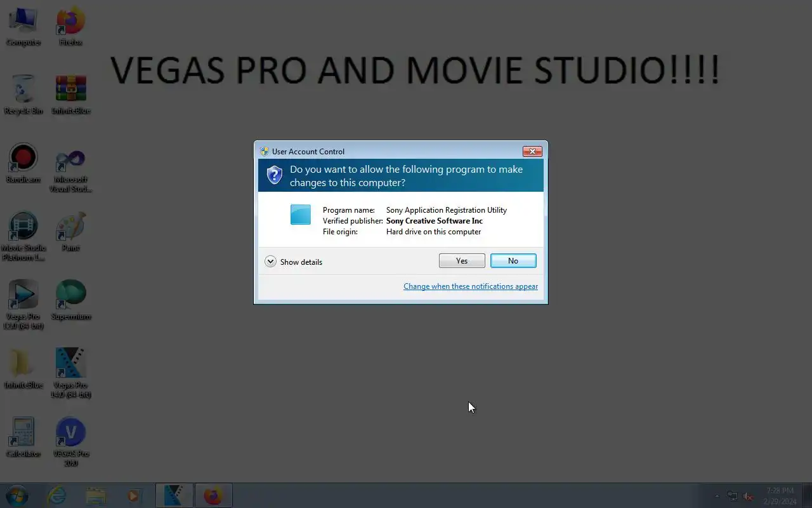
Task: Click the taskbar clock showing 7:28 PM
Action: [780, 495]
